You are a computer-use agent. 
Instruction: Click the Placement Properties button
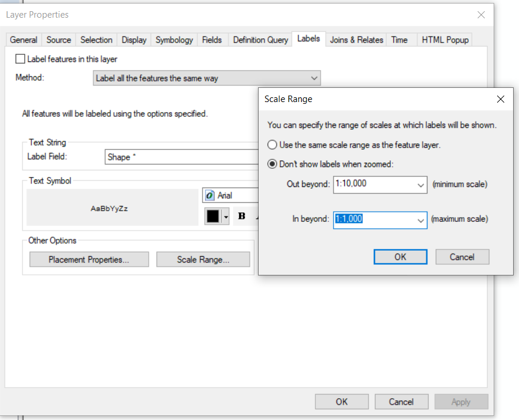pos(89,260)
